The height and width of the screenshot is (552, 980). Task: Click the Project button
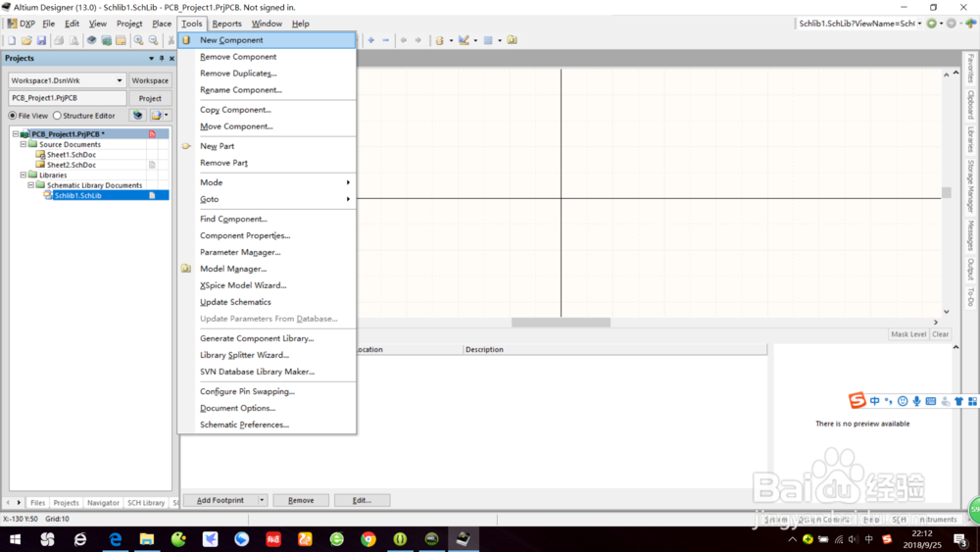tap(150, 98)
